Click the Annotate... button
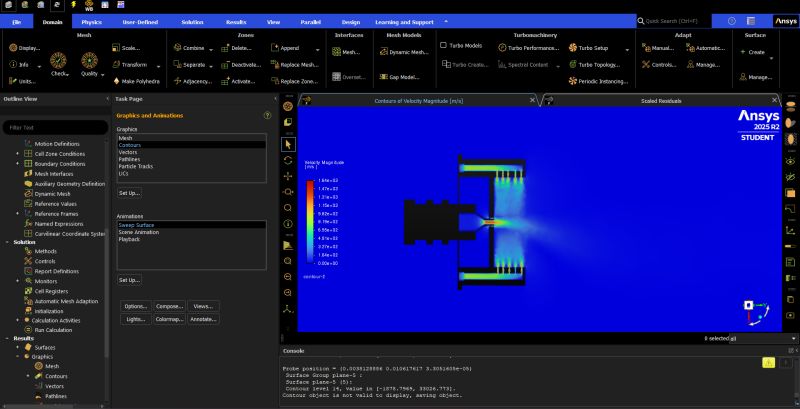Image resolution: width=800 pixels, height=409 pixels. tap(203, 319)
